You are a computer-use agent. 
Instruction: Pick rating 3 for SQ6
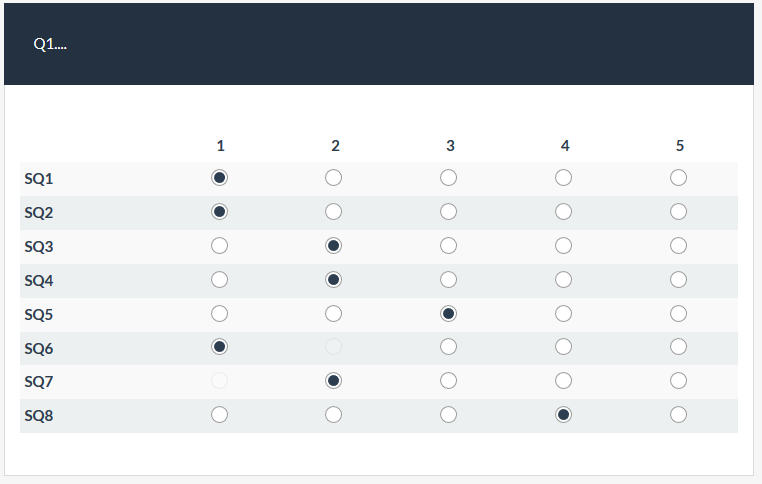coord(449,347)
